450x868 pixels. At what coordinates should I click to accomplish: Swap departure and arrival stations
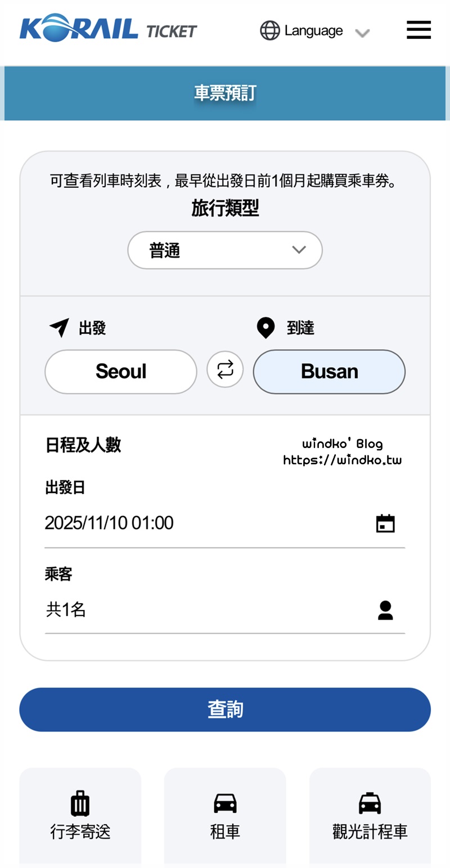click(225, 370)
